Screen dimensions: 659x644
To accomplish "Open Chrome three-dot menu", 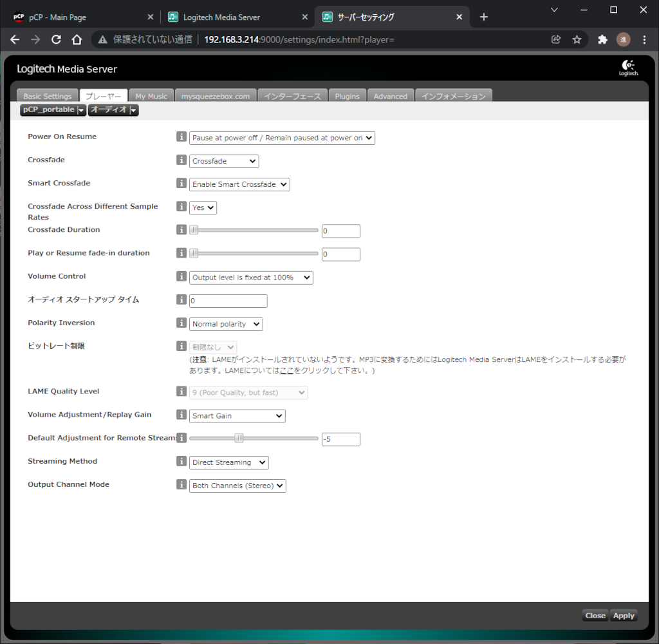I will tap(644, 39).
